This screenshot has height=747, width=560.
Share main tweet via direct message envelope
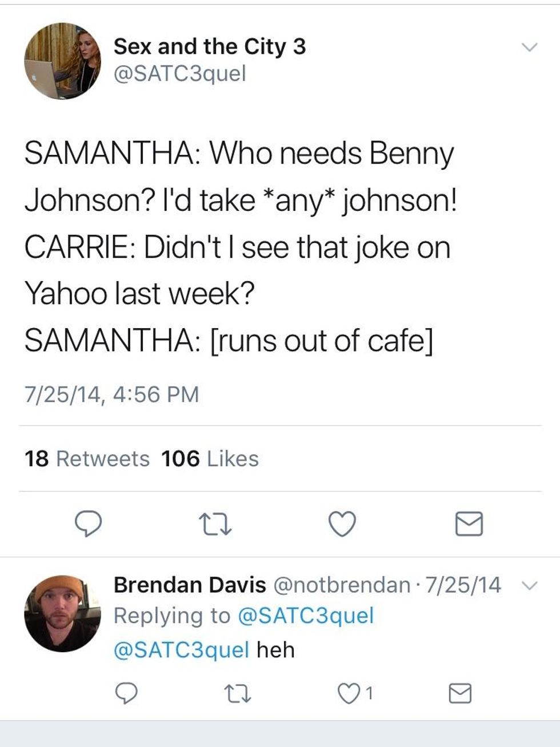point(469,524)
